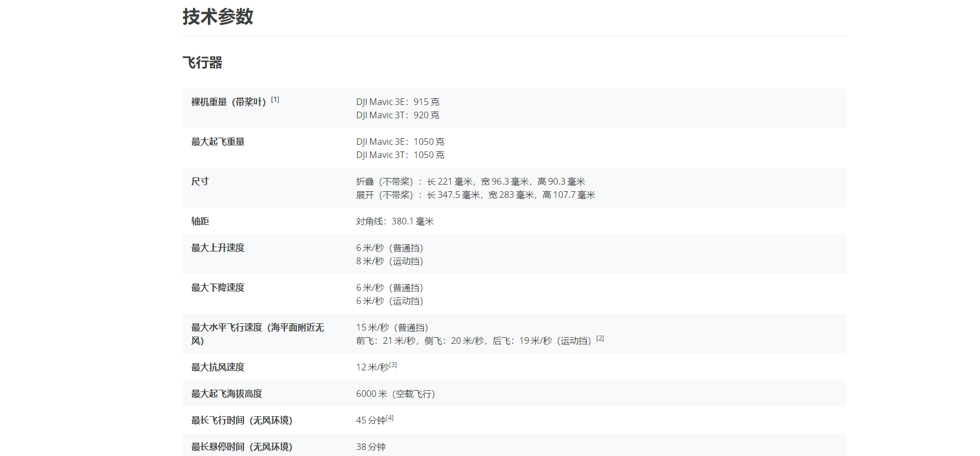Click the folded dimensions line starting 折叠
The image size is (980, 456).
470,182
